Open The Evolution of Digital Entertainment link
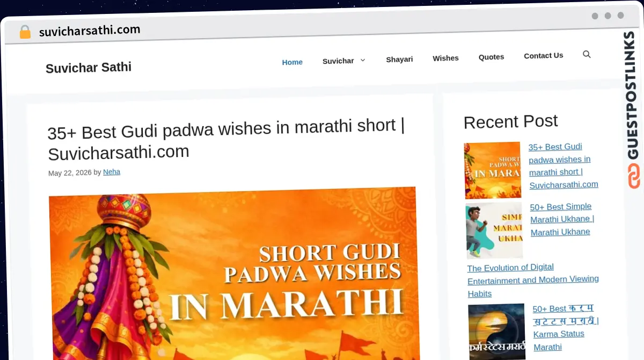644x360 pixels. click(x=532, y=280)
